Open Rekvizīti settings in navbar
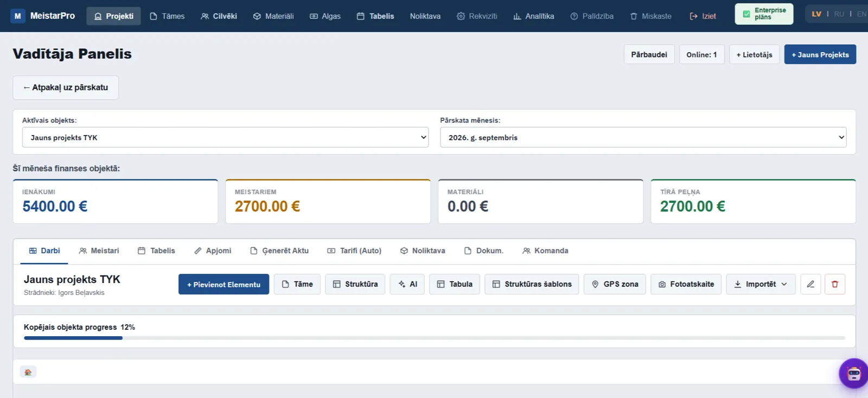This screenshot has width=868, height=398. click(477, 16)
